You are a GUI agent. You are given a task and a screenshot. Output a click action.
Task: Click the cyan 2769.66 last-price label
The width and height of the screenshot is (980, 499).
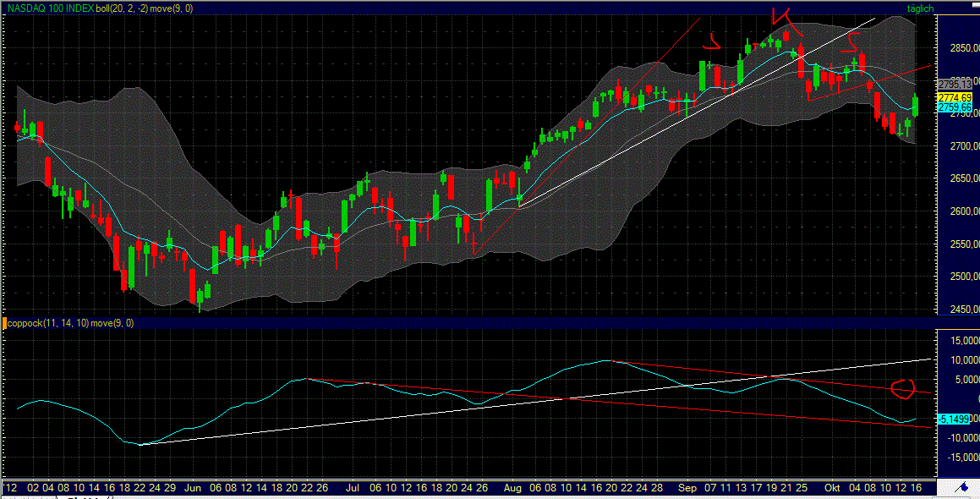point(955,108)
